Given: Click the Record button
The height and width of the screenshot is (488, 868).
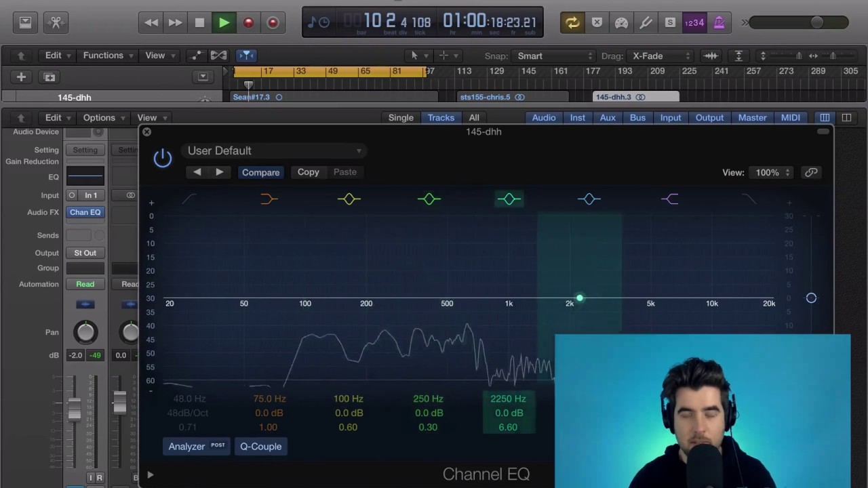Looking at the screenshot, I should tap(248, 22).
